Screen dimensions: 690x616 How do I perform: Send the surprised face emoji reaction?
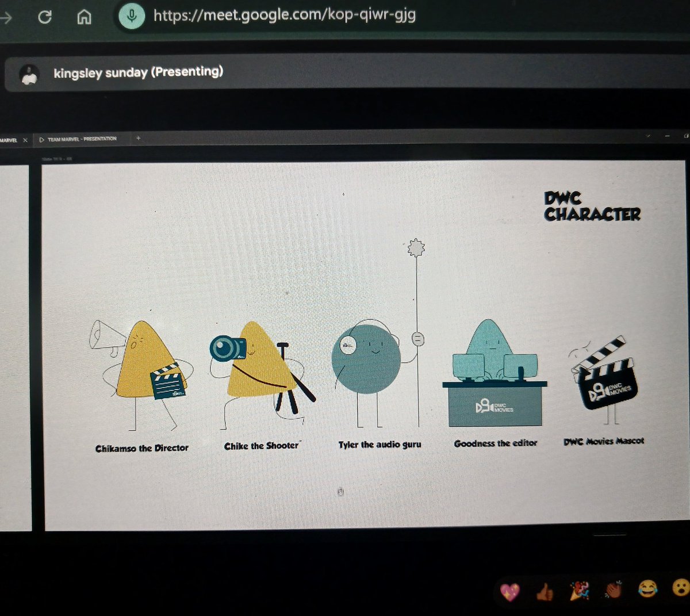coord(681,587)
